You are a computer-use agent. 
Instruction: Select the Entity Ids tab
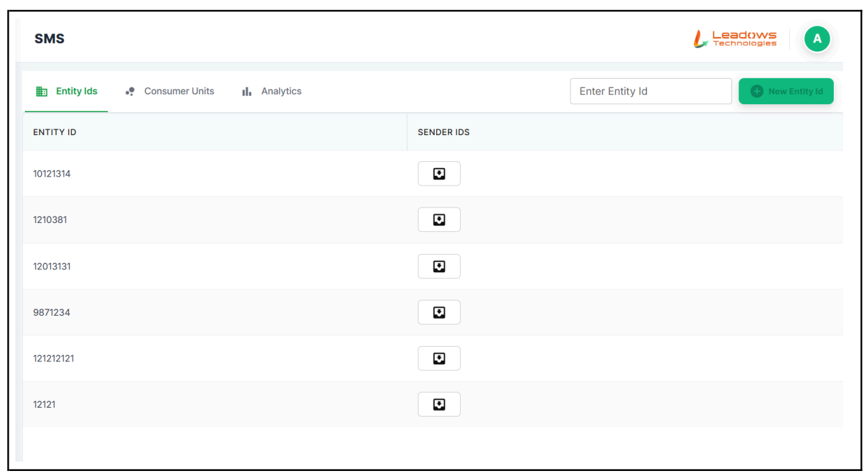67,91
